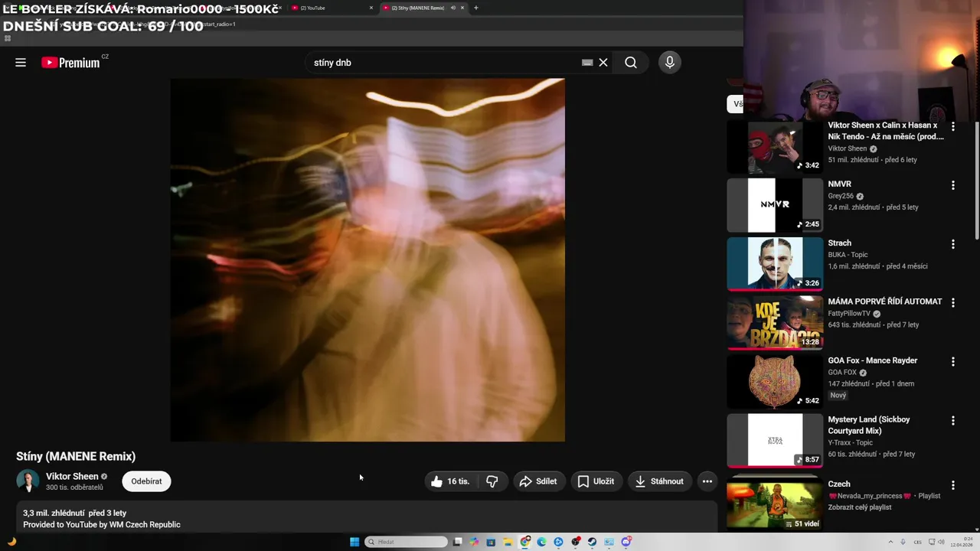Screen dimensions: 980x551
Task: Open Viktor Sheen channel avatar
Action: coord(28,481)
